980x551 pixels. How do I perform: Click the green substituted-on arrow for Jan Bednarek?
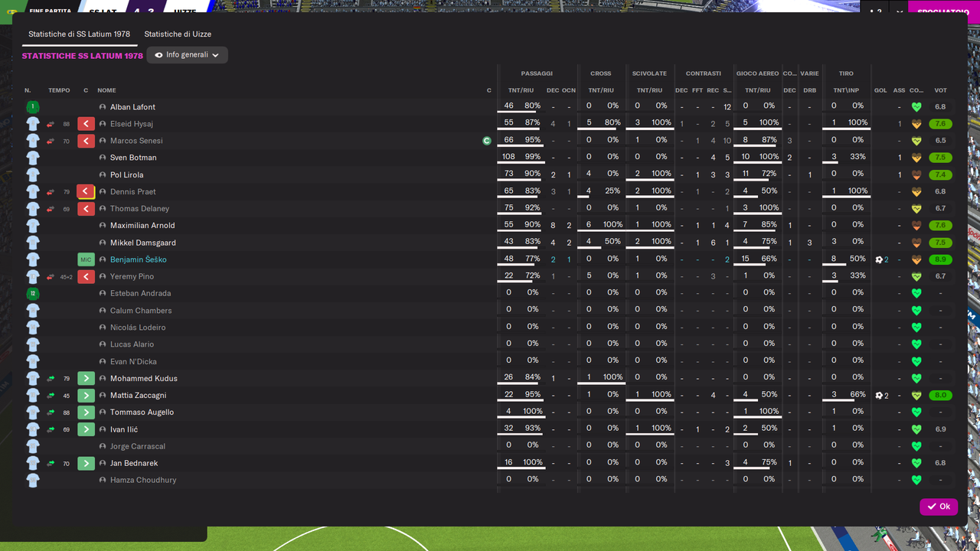(86, 463)
